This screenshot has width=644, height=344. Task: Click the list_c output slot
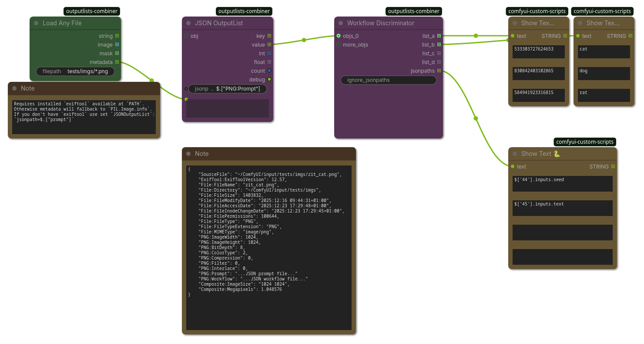point(439,54)
